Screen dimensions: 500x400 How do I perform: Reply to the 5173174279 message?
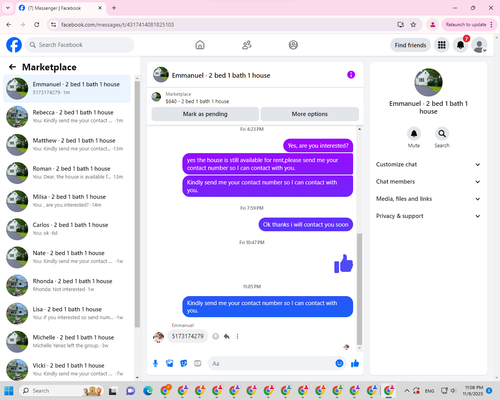click(x=227, y=336)
